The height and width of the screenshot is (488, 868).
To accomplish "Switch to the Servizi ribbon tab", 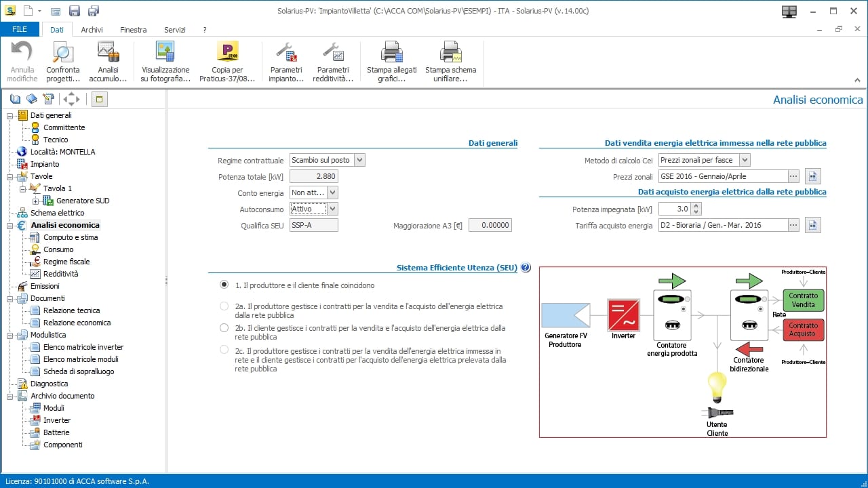I will pyautogui.click(x=174, y=30).
